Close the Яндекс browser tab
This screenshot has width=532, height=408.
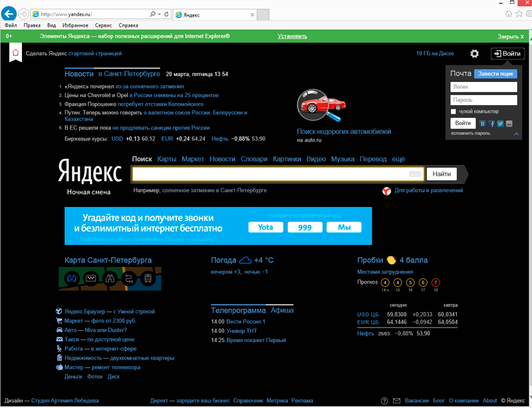tap(252, 15)
